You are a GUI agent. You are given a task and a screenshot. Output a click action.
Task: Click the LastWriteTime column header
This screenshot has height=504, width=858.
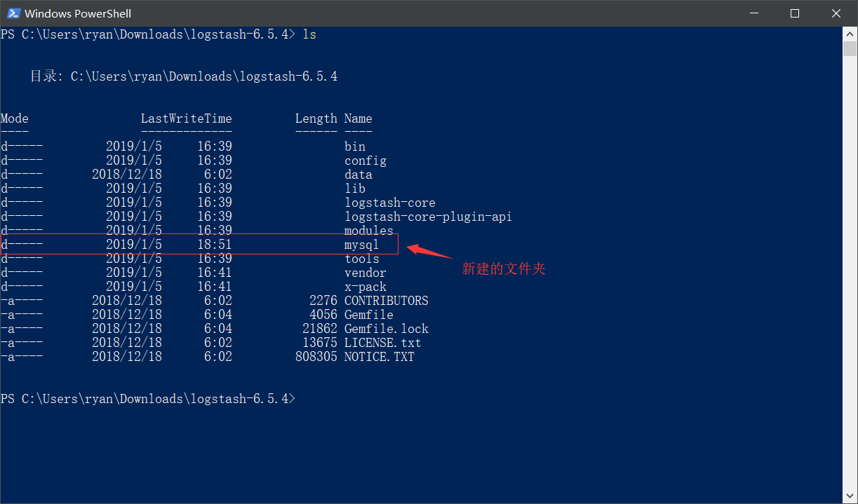tap(186, 118)
